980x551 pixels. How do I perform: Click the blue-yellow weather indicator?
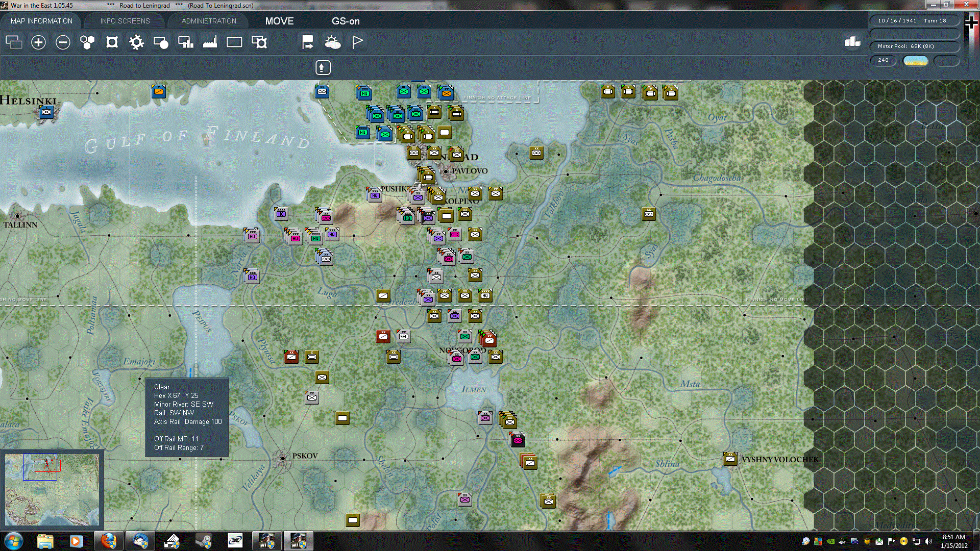[916, 61]
